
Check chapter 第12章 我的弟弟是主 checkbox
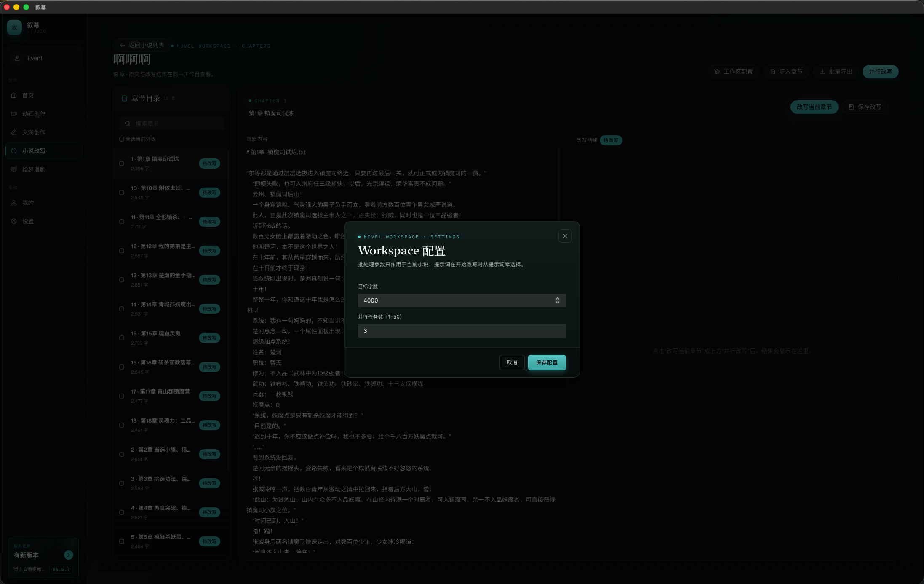(122, 251)
